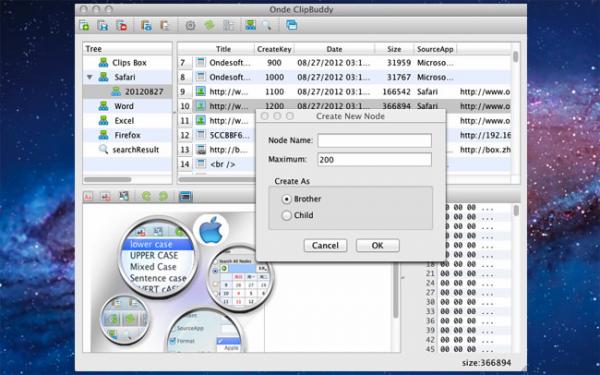
Task: Click the size:366894 status text
Action: [486, 363]
